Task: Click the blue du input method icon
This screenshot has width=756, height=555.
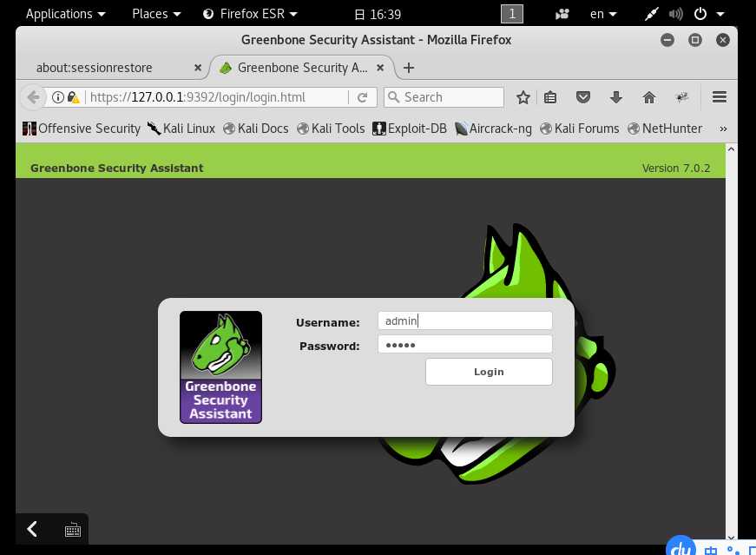Action: click(680, 547)
